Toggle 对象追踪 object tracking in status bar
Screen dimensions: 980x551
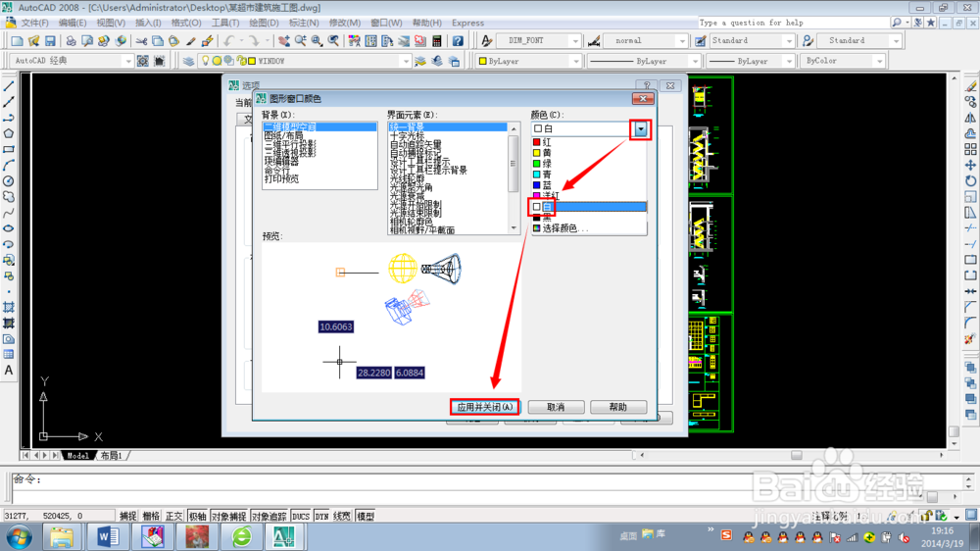click(x=269, y=516)
